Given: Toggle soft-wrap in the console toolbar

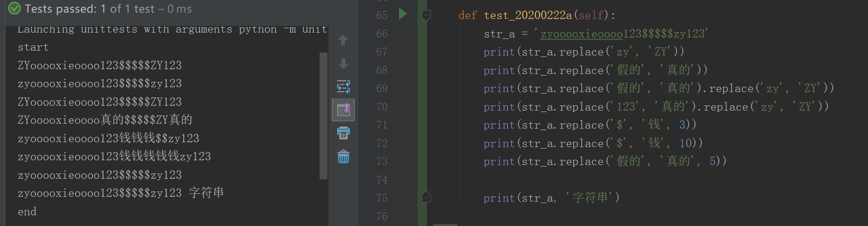Looking at the screenshot, I should [343, 87].
